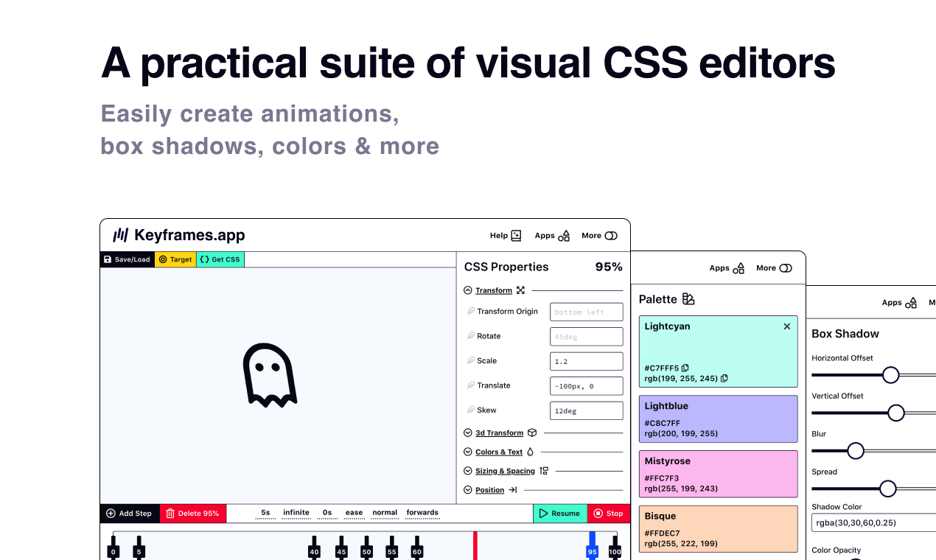
Task: Open the forwards fill-mode option
Action: [422, 513]
